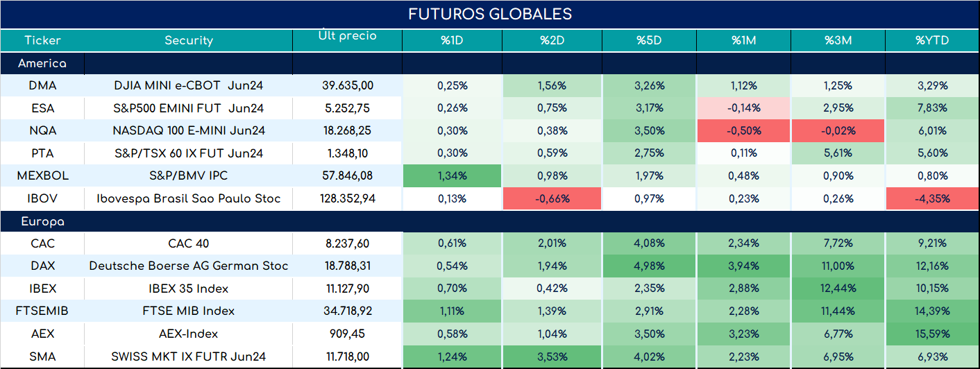Click the %5D column header
The height and width of the screenshot is (369, 980).
(x=650, y=40)
